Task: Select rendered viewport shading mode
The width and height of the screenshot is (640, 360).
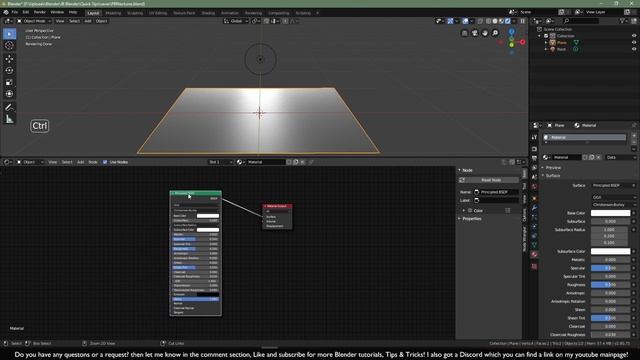Action: click(508, 21)
